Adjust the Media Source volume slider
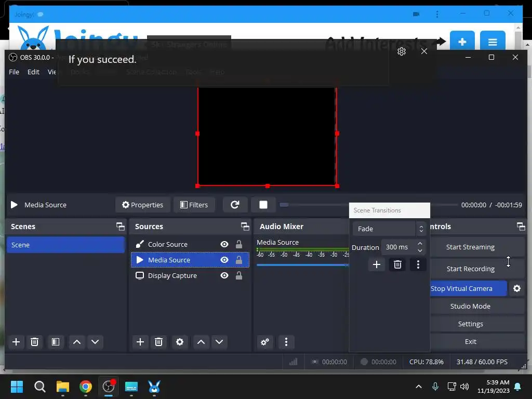The width and height of the screenshot is (532, 399). (x=303, y=265)
